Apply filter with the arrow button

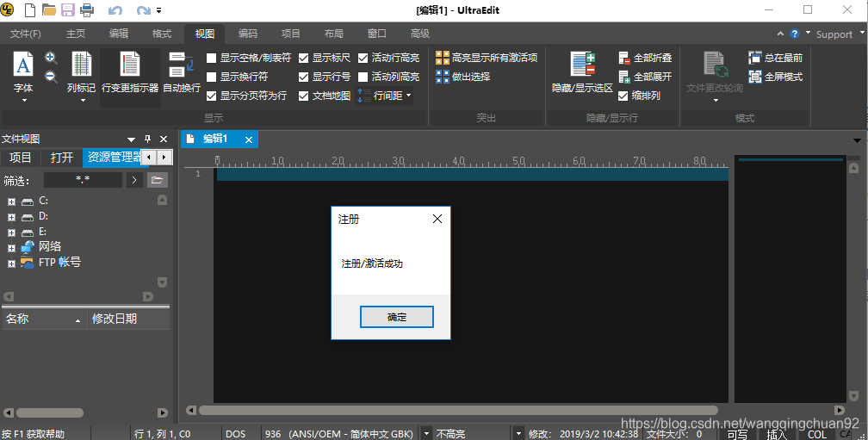point(134,180)
